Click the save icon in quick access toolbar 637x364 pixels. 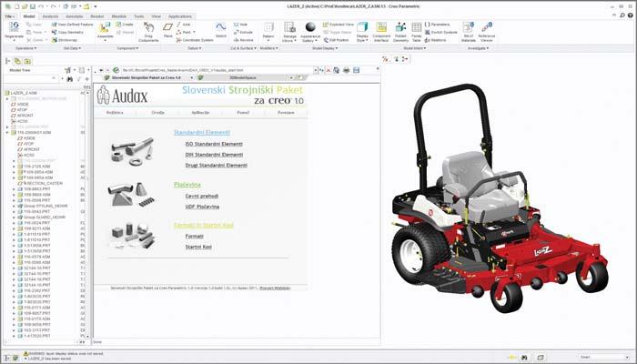click(32, 6)
